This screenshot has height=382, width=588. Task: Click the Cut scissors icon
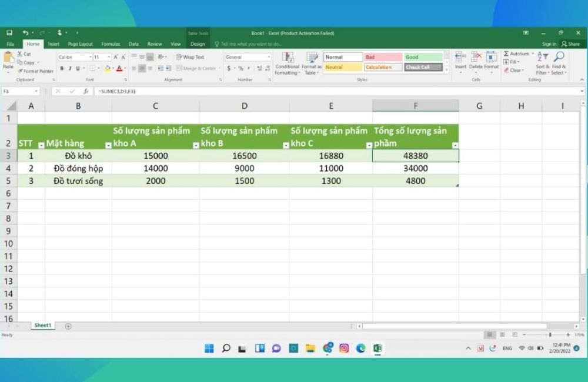click(20, 54)
